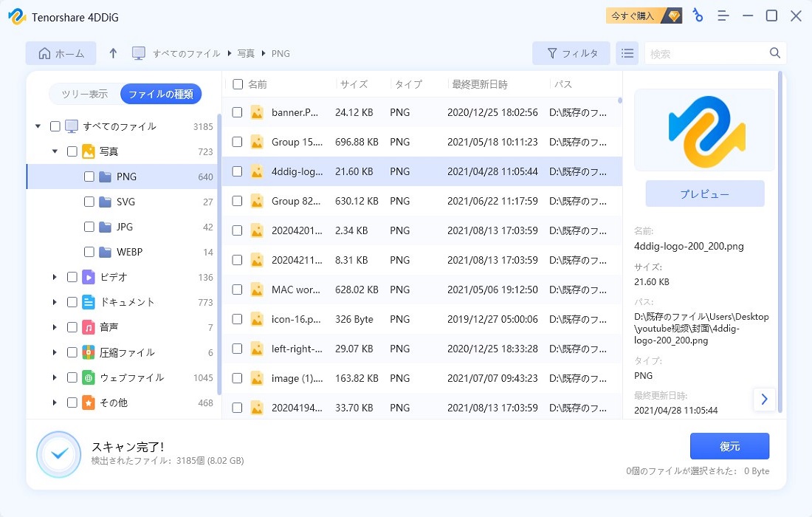Click the up arrow navigation icon
Screen dimensions: 812x517
(x=113, y=53)
